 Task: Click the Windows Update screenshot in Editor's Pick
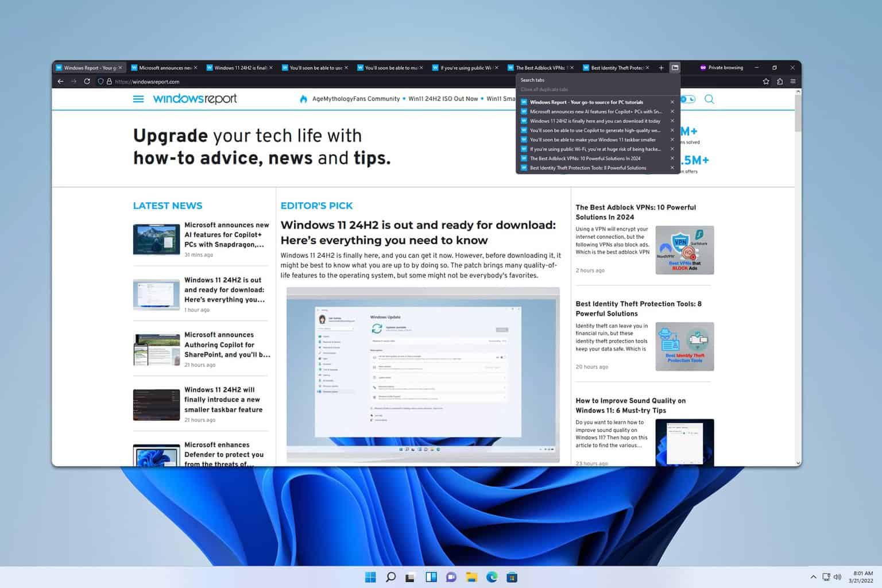pyautogui.click(x=423, y=375)
